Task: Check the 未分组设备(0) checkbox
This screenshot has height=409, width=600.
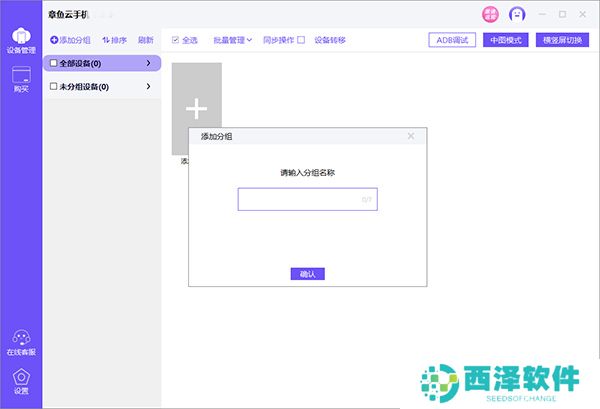Action: tap(54, 86)
